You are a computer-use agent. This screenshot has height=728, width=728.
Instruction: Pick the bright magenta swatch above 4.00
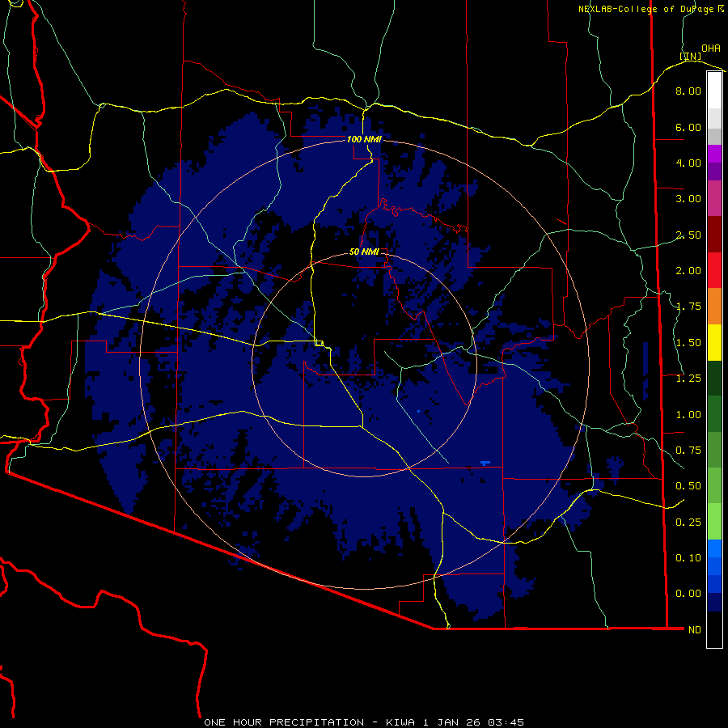click(714, 154)
